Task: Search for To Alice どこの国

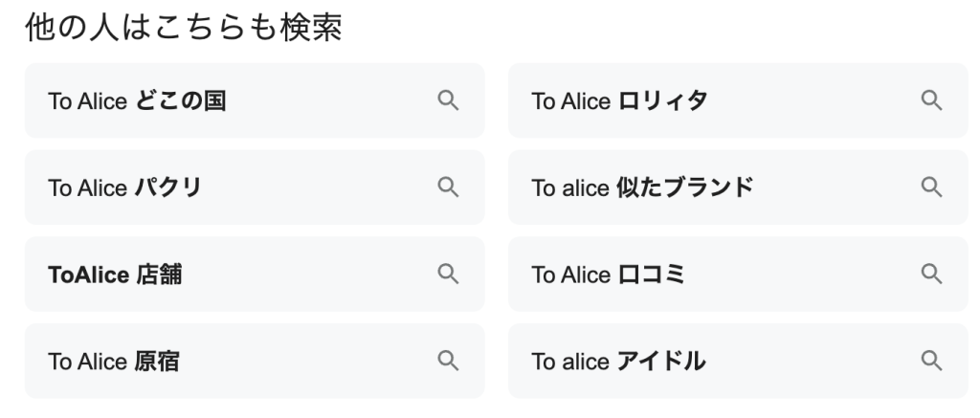Action: (x=138, y=100)
